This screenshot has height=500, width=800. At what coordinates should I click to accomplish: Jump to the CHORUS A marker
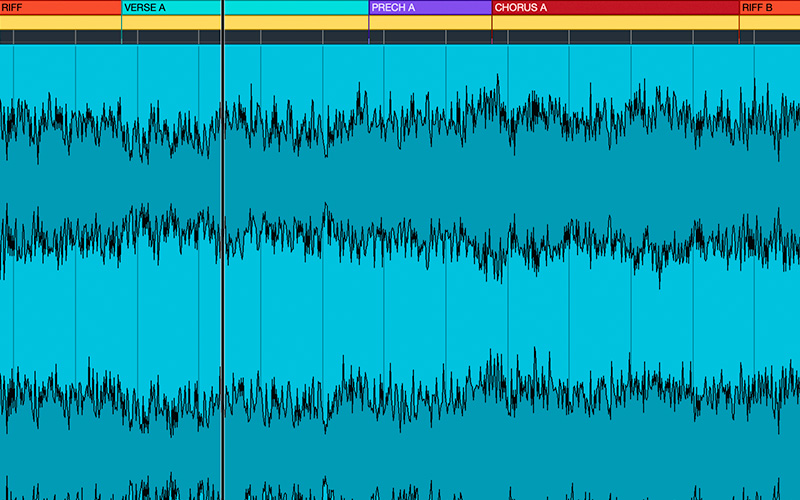point(615,7)
